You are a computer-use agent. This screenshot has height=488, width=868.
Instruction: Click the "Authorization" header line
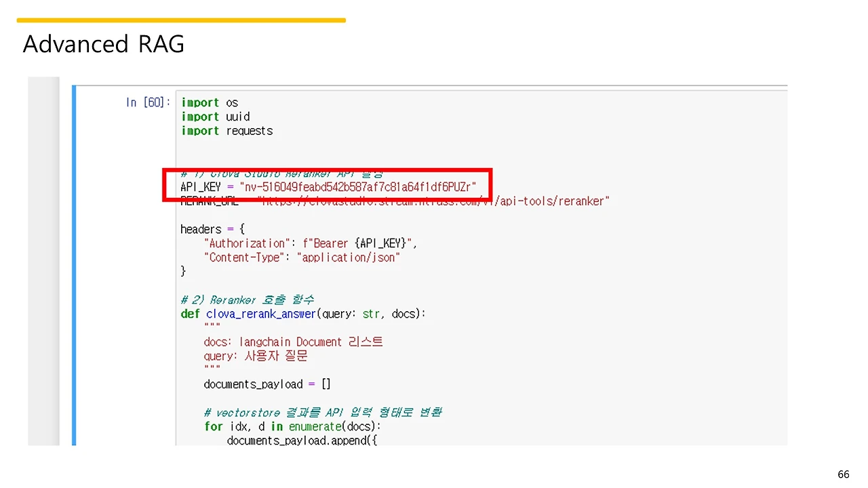point(311,243)
